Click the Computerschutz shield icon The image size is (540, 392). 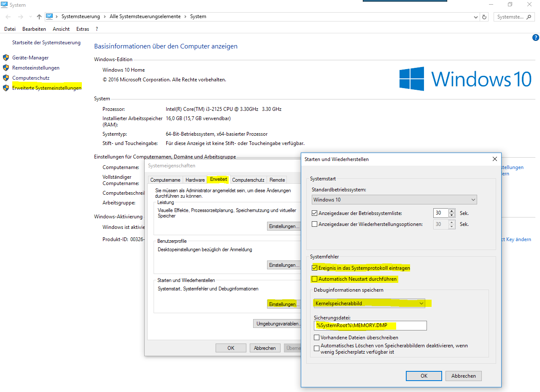pos(5,78)
